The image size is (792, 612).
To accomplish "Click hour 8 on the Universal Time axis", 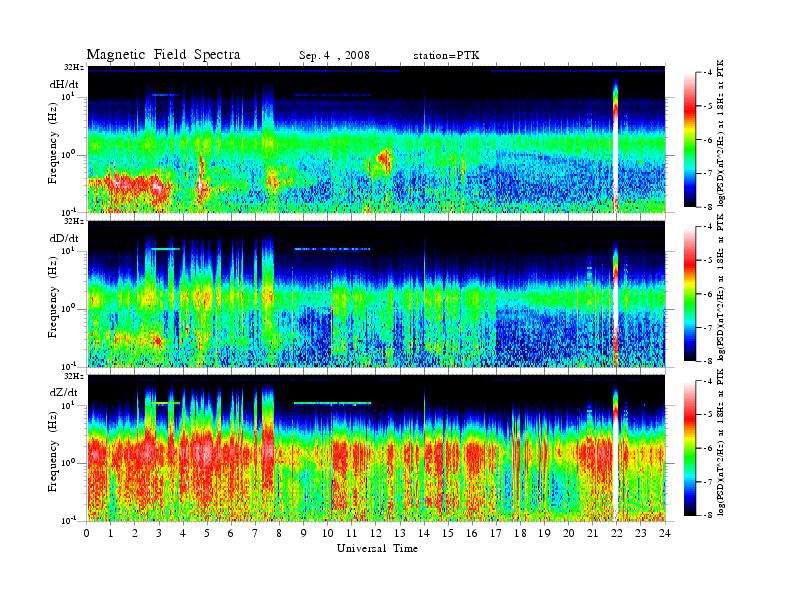I will [279, 534].
